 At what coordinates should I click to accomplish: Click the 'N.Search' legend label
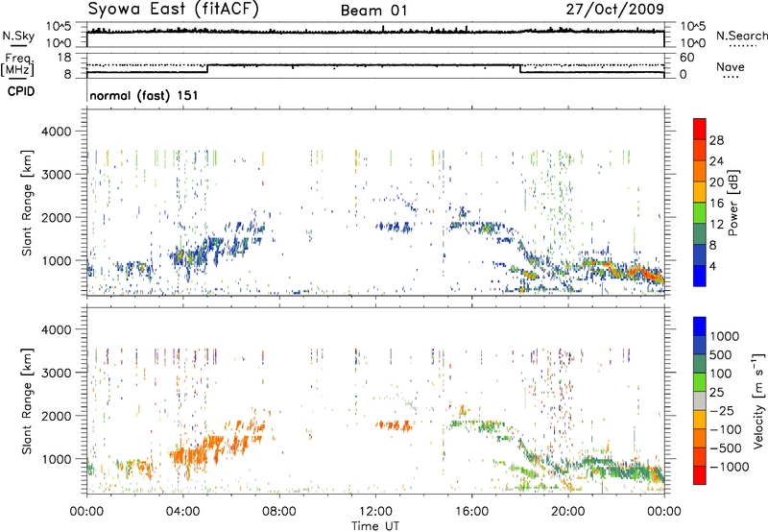point(741,36)
